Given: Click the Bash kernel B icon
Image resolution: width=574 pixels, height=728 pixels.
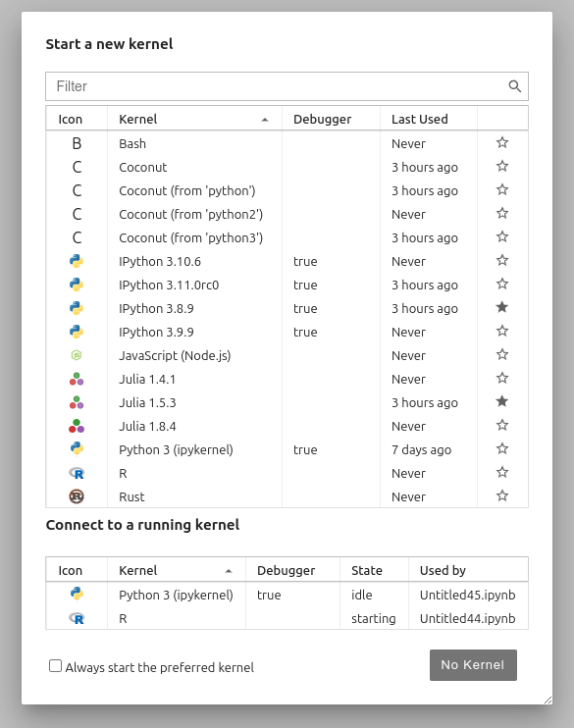Looking at the screenshot, I should pyautogui.click(x=77, y=143).
